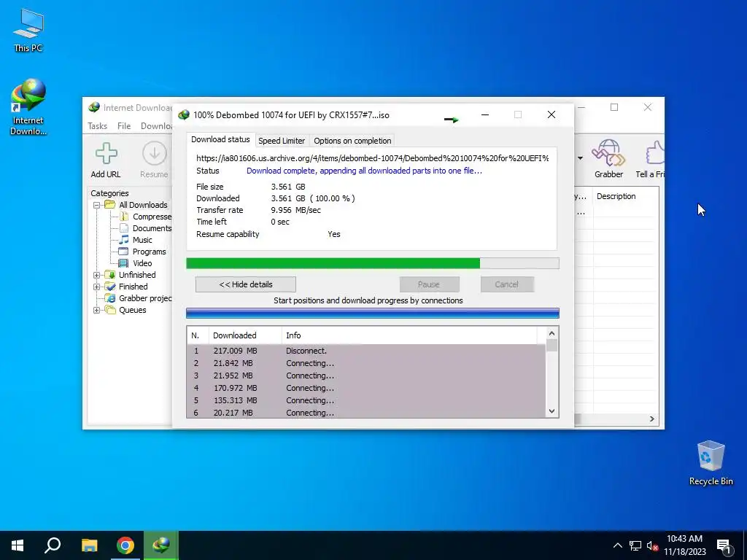
Task: Select connection row 1 with 217.009 MB
Action: [x=366, y=351]
